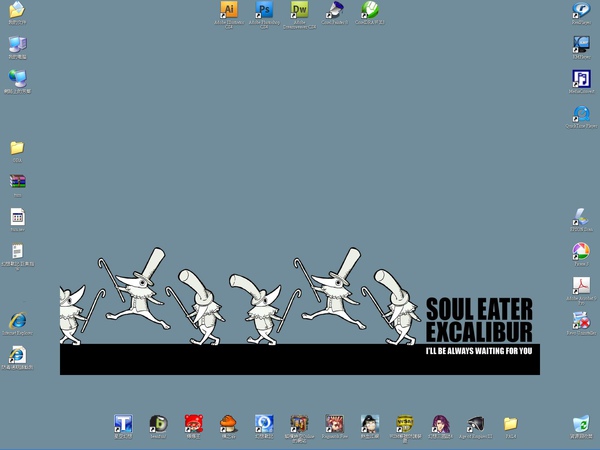Image resolution: width=600 pixels, height=450 pixels.
Task: Open the pirate-hat character game shortcut
Action: click(370, 424)
